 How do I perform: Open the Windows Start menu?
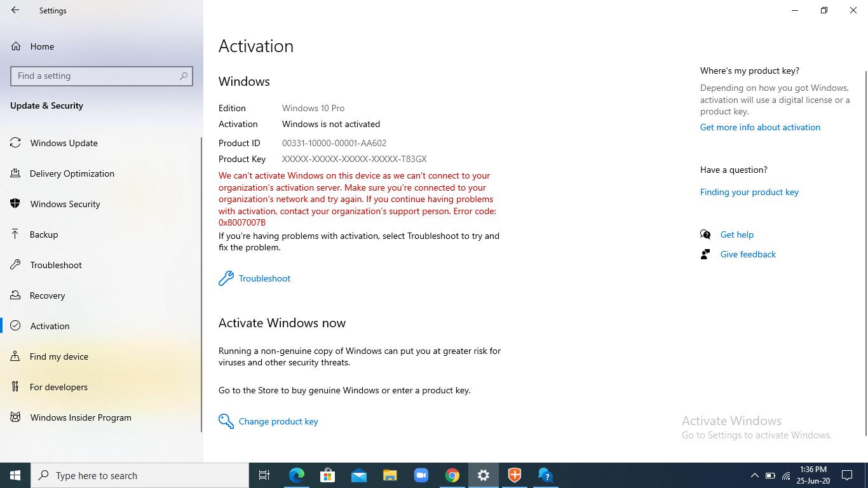tap(15, 475)
